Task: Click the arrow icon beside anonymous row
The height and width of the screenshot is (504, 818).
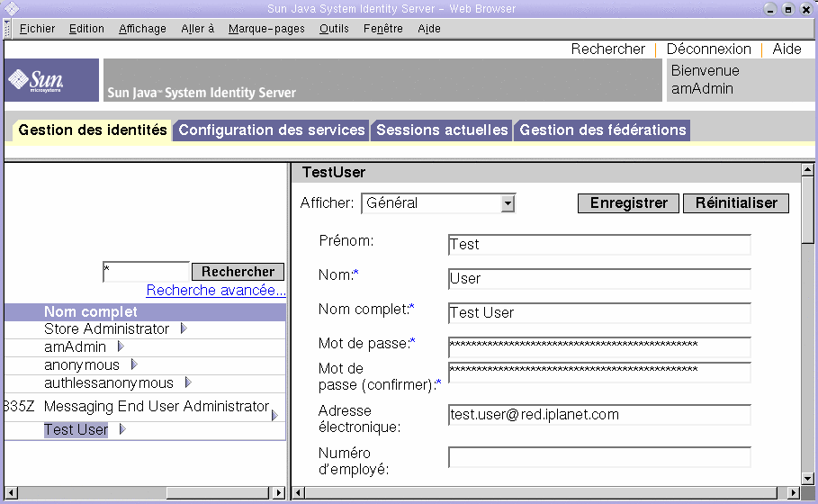Action: (x=134, y=364)
